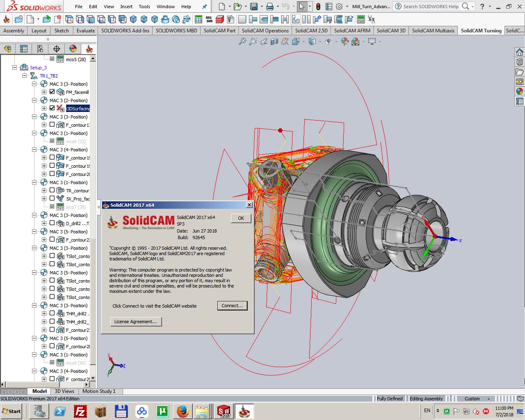525x420 pixels.
Task: Click the Zoom to Area icon
Action: (253, 41)
